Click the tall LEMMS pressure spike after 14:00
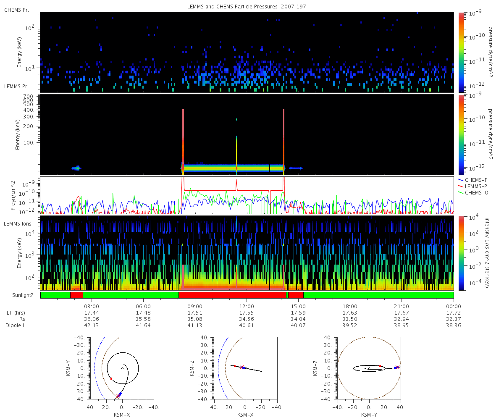504x420 pixels. (284, 142)
